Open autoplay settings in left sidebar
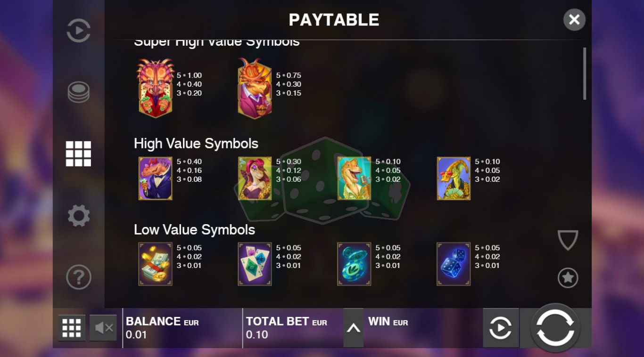This screenshot has width=644, height=357. (x=78, y=31)
